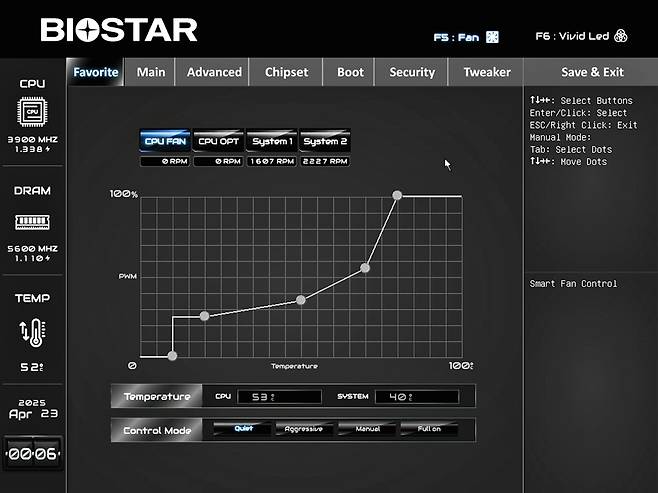Viewport: 658px width, 493px height.
Task: Select Quiet control mode
Action: [243, 430]
